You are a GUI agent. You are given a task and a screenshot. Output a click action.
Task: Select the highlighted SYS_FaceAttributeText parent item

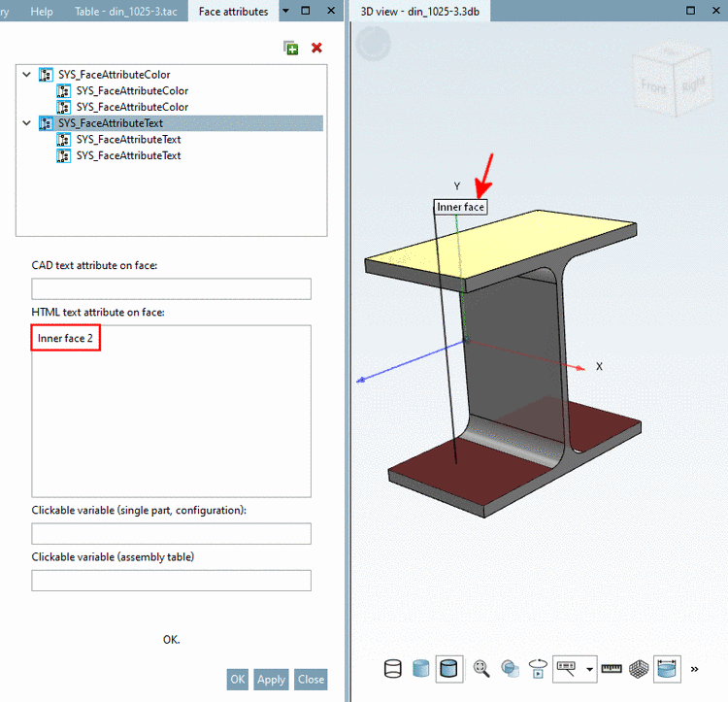[x=111, y=123]
